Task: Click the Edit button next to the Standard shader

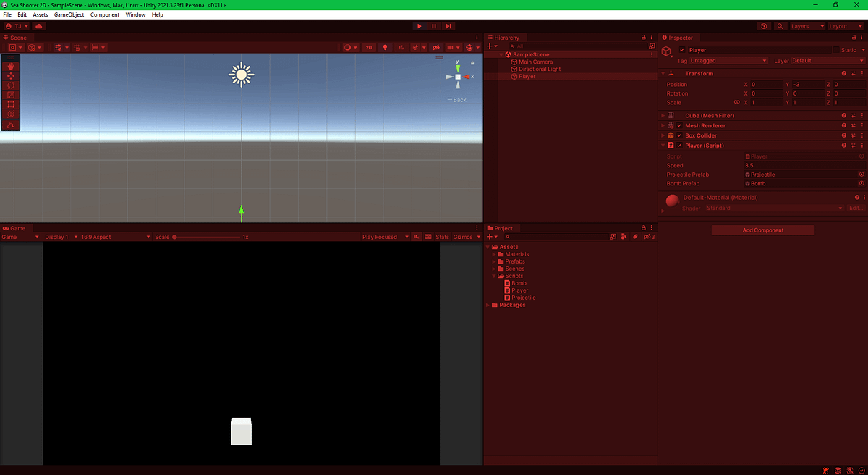Action: coord(855,208)
